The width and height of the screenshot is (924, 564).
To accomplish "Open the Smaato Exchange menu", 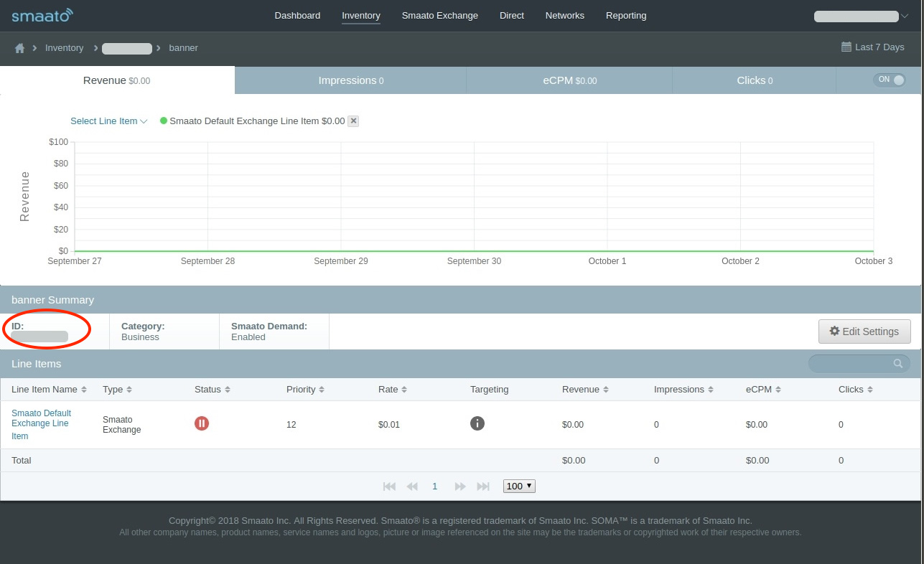I will point(439,16).
